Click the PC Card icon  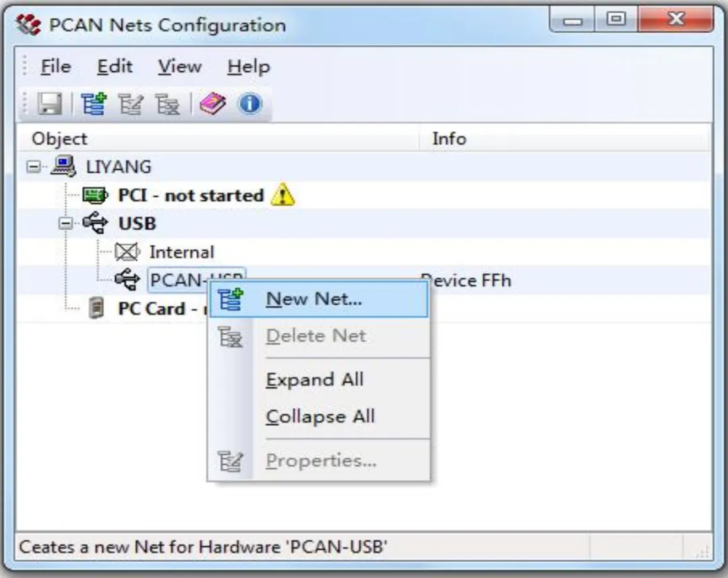click(96, 308)
